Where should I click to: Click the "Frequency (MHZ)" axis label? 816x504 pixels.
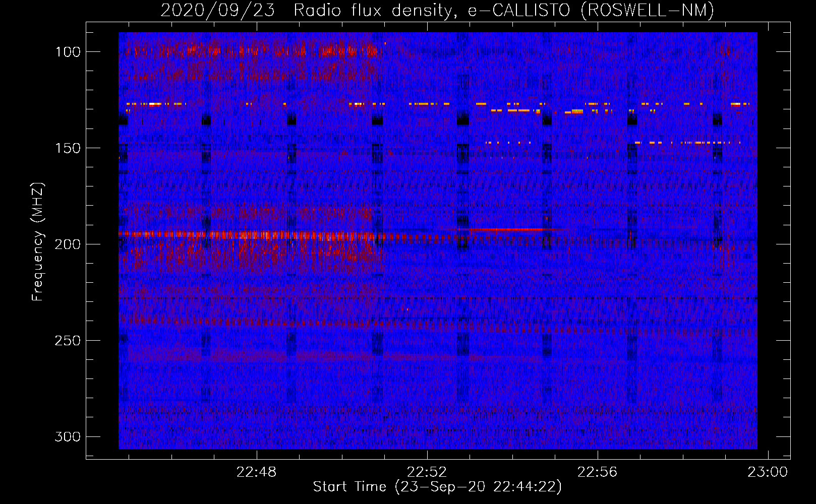pos(38,242)
